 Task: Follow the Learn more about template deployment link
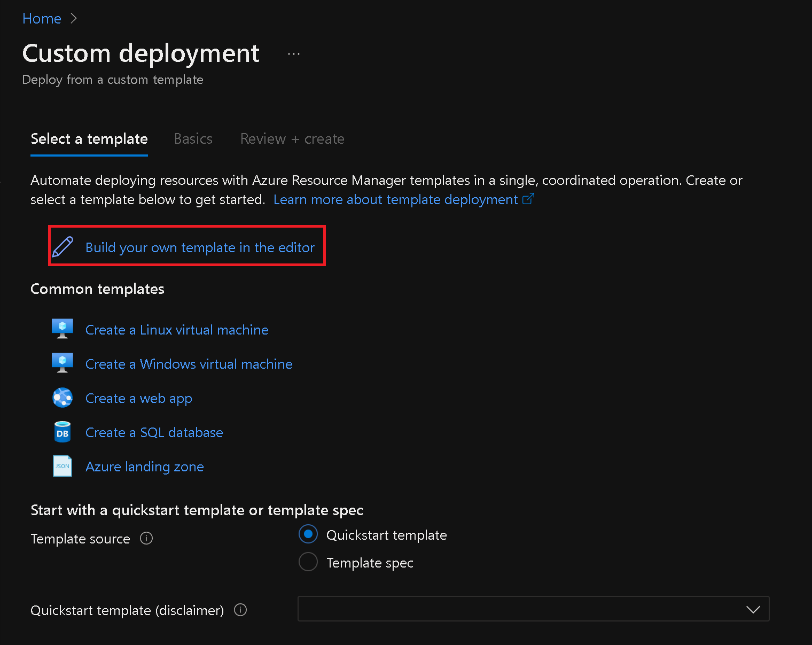click(397, 199)
